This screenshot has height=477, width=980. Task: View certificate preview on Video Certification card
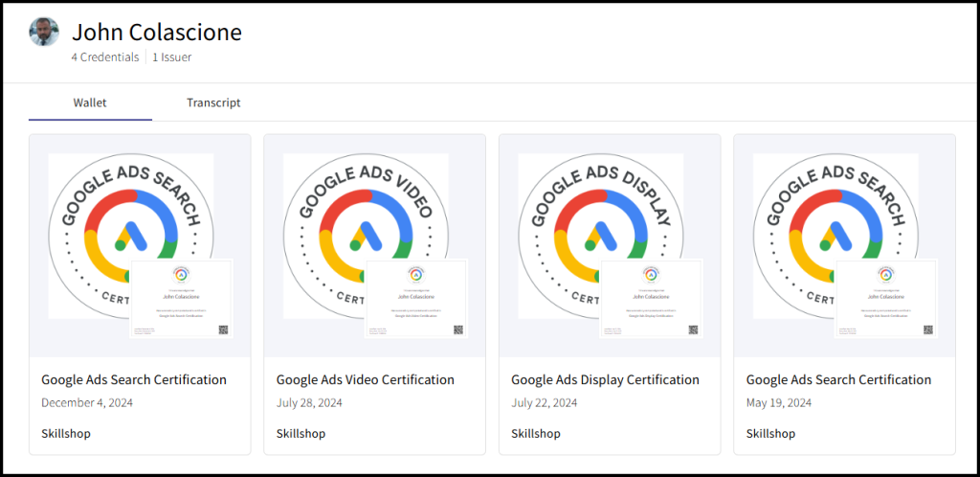point(417,298)
